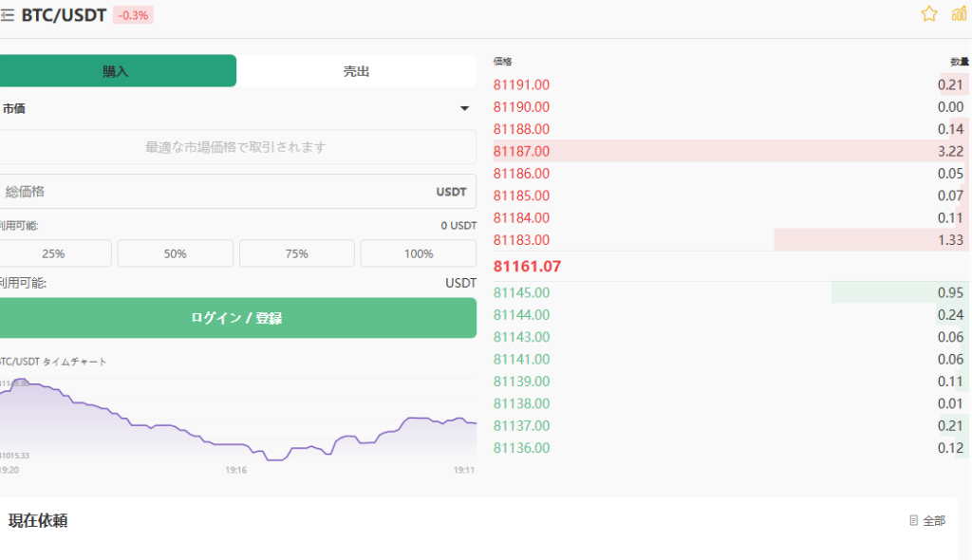Focus the 総価格 USDT input field
The height and width of the screenshot is (560, 972).
coord(238,192)
